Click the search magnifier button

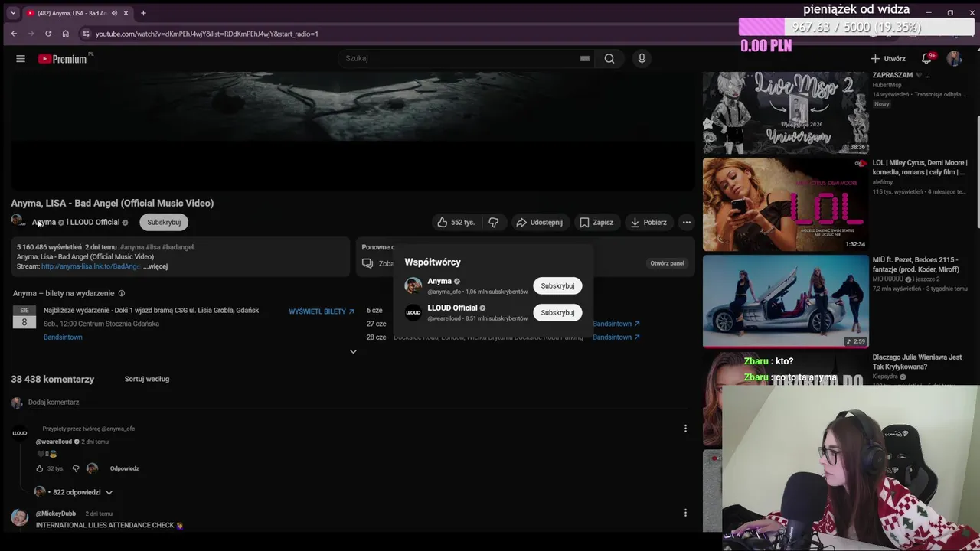click(609, 58)
